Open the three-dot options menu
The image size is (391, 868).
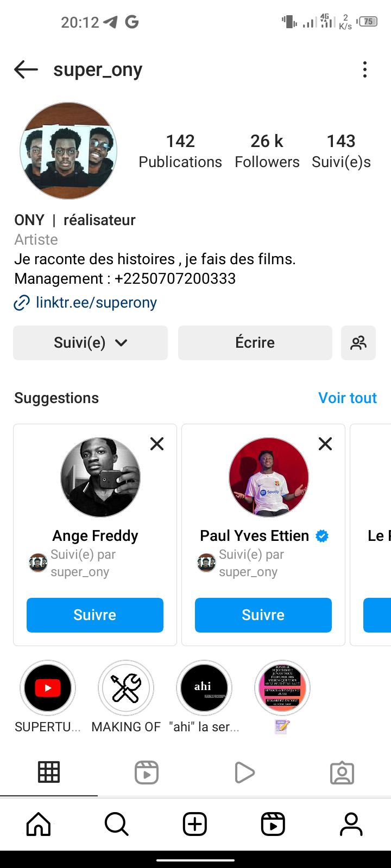(x=365, y=69)
